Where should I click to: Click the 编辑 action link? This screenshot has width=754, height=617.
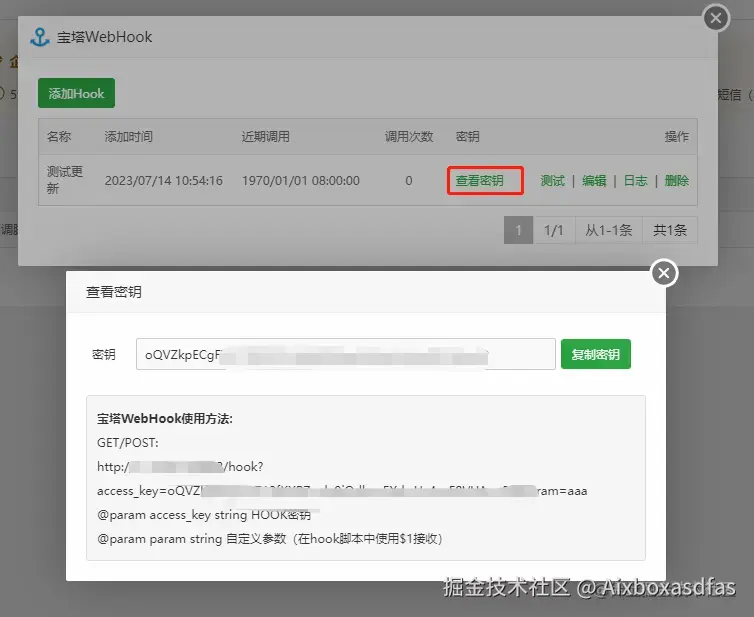pos(594,181)
